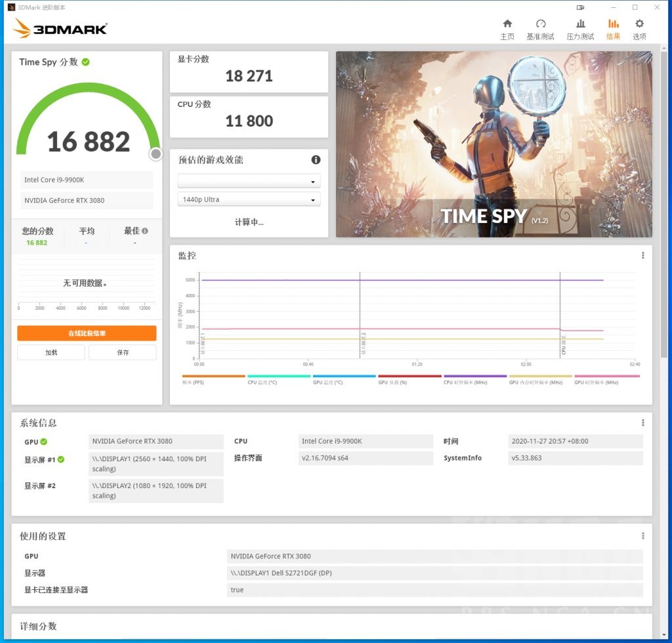Click the info icon beside 预估的游戏效能
672x643 pixels.
pos(316,159)
